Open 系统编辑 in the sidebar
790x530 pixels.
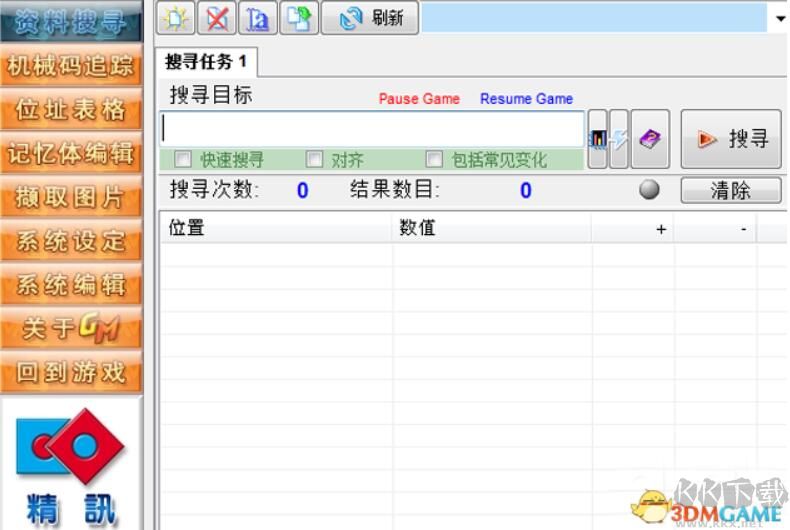tap(71, 285)
